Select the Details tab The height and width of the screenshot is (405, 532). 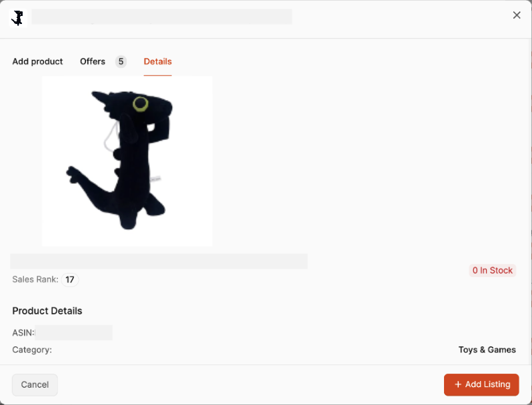[x=158, y=61]
